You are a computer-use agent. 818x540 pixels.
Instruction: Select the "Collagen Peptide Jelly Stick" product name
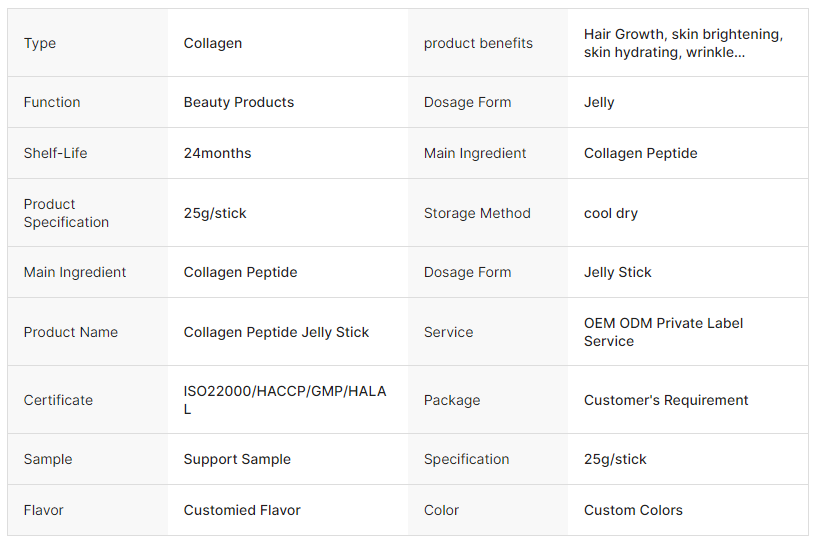(x=277, y=332)
